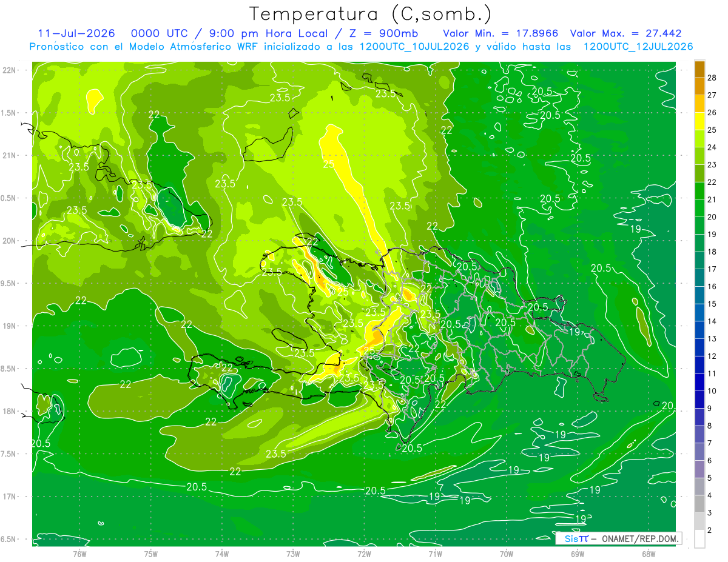
Task: Click green legend swatch between 20 and 21
Action: click(699, 208)
